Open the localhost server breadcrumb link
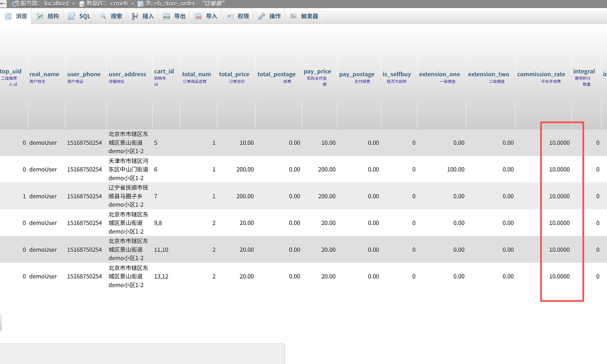This screenshot has width=607, height=364. 56,3
